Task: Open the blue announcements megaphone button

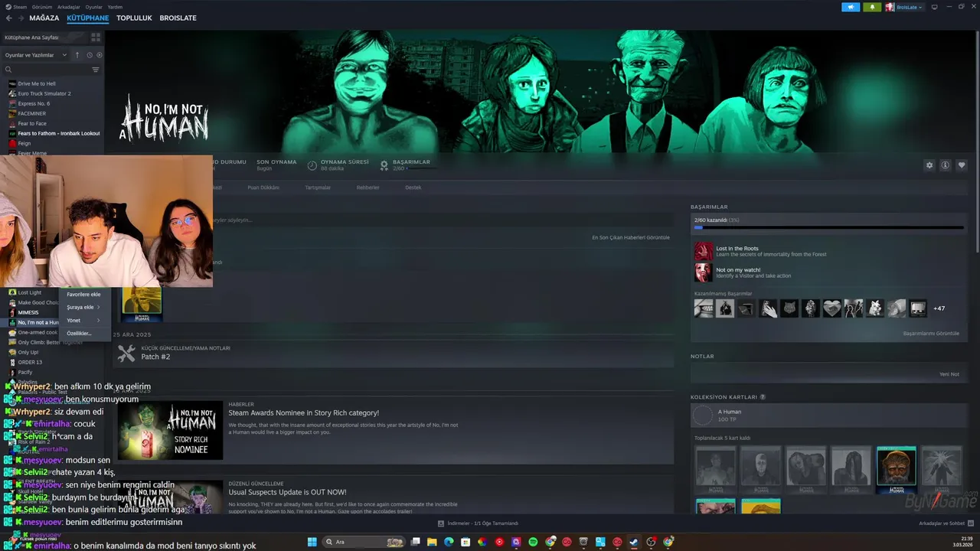Action: 851,7
